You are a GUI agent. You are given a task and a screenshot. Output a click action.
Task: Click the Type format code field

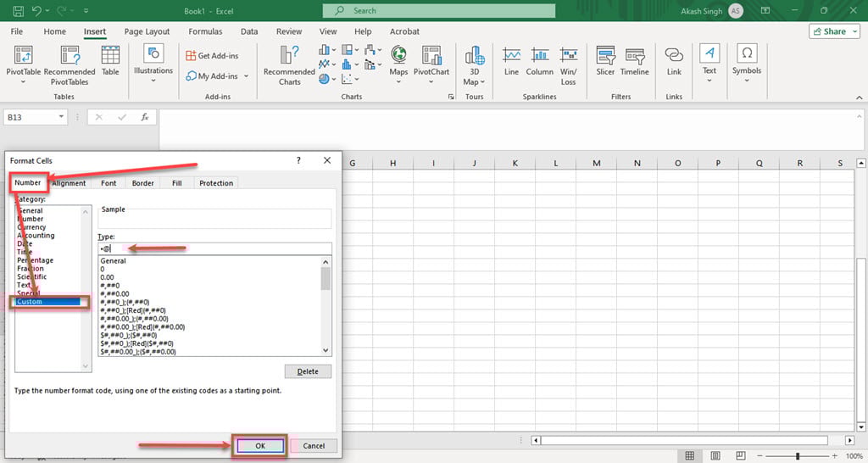[x=214, y=248]
